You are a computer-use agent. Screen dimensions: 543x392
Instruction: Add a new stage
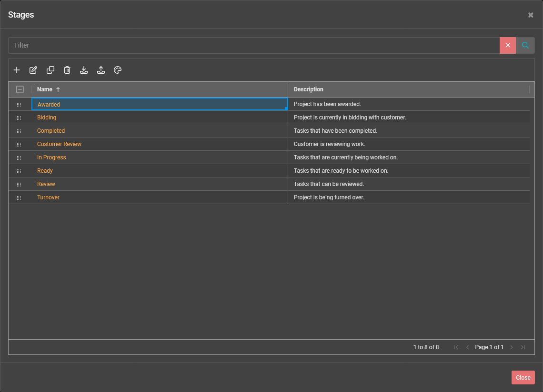point(17,70)
